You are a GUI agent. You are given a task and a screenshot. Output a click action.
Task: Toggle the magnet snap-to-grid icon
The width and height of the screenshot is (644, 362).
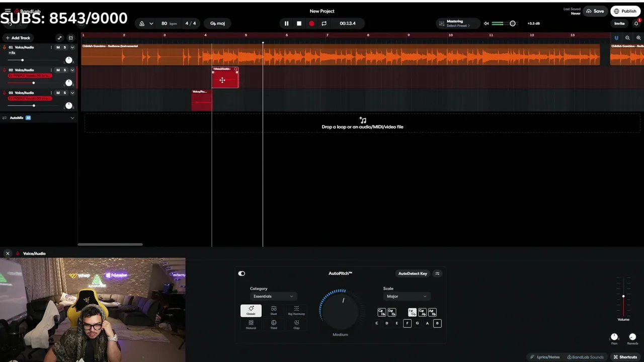point(616,38)
